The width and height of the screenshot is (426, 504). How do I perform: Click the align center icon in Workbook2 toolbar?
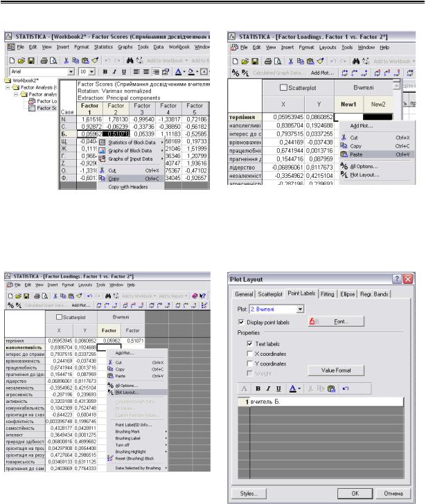coord(146,72)
